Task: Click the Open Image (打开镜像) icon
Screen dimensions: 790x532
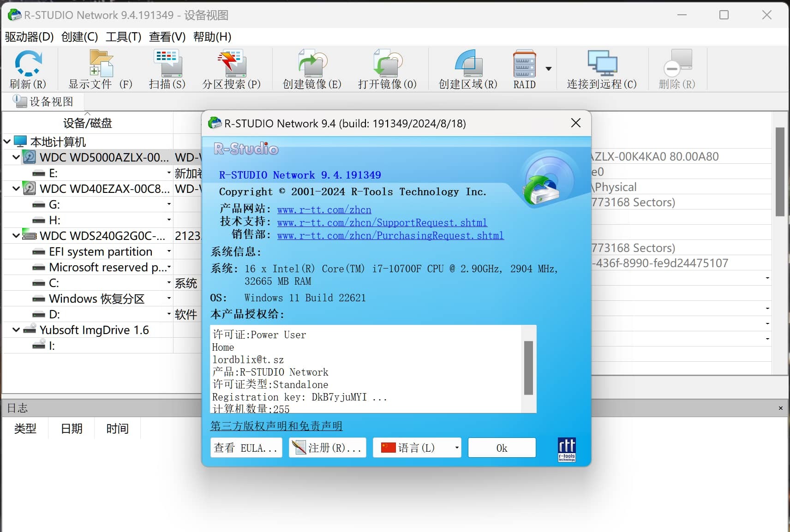Action: [x=388, y=64]
